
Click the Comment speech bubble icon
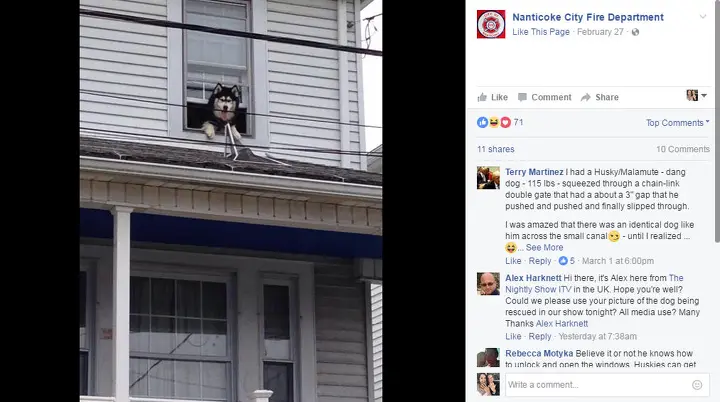522,97
